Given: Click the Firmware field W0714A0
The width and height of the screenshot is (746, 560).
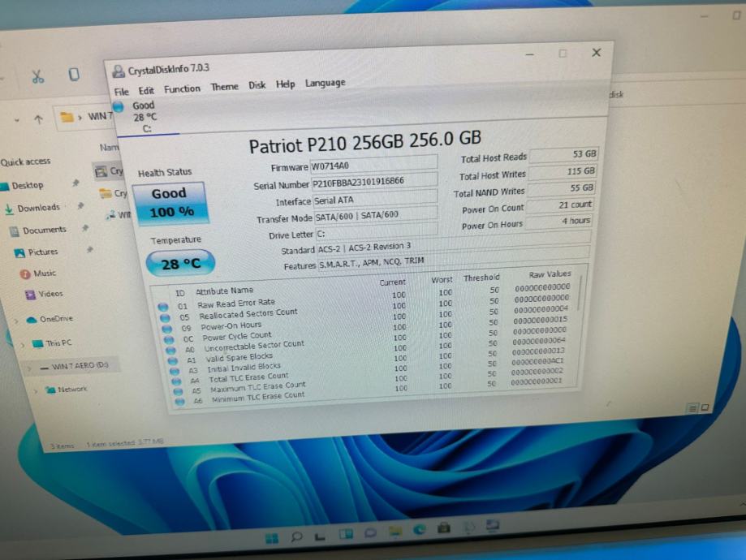Looking at the screenshot, I should (373, 163).
